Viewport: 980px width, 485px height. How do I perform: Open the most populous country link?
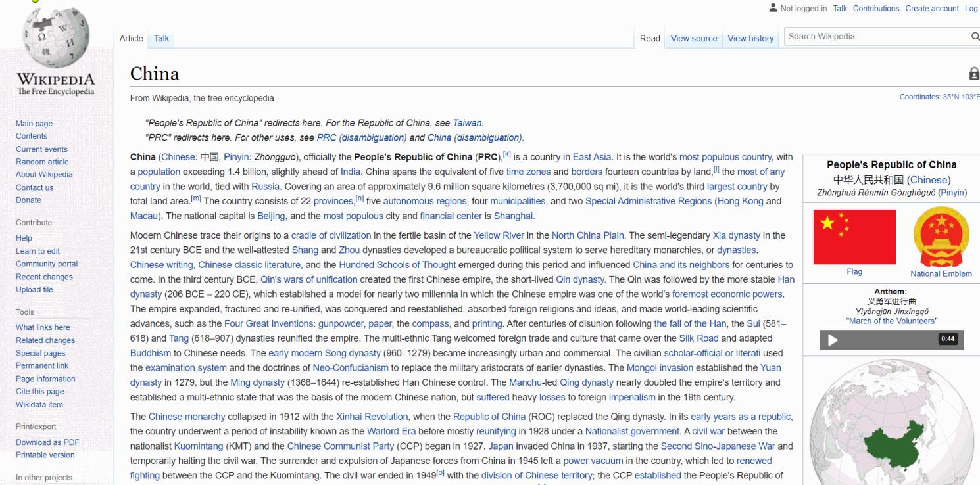(x=726, y=158)
